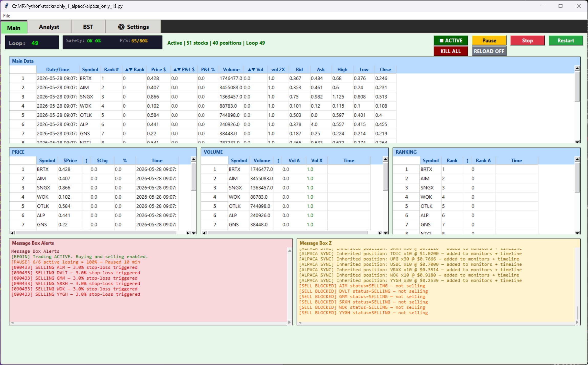
Task: Click the Safety OK 0% status
Action: pyautogui.click(x=83, y=41)
